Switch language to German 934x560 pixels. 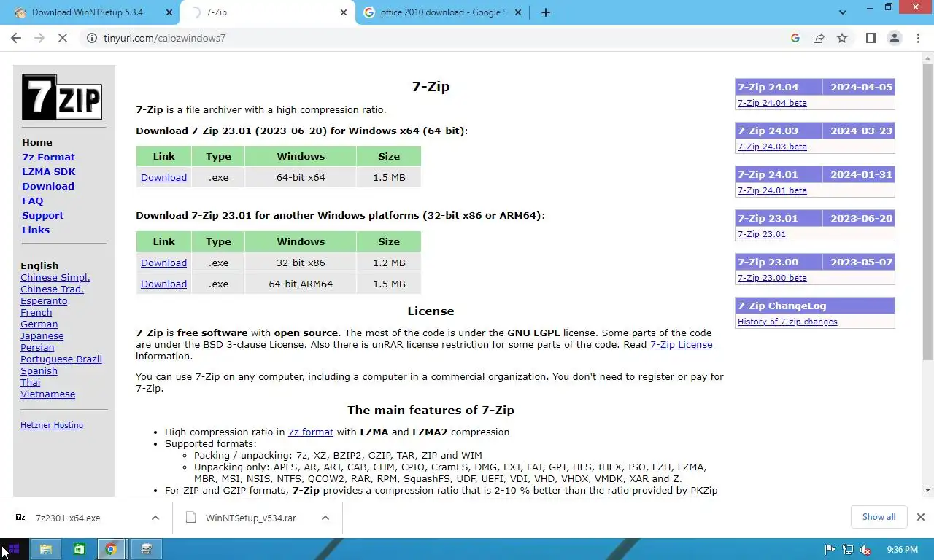[39, 324]
